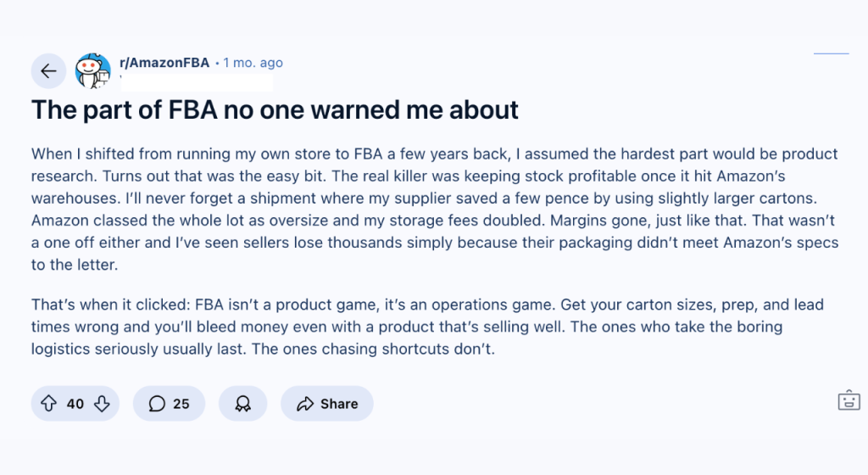This screenshot has height=475, width=868.
Task: Click the Share button label
Action: click(x=339, y=404)
